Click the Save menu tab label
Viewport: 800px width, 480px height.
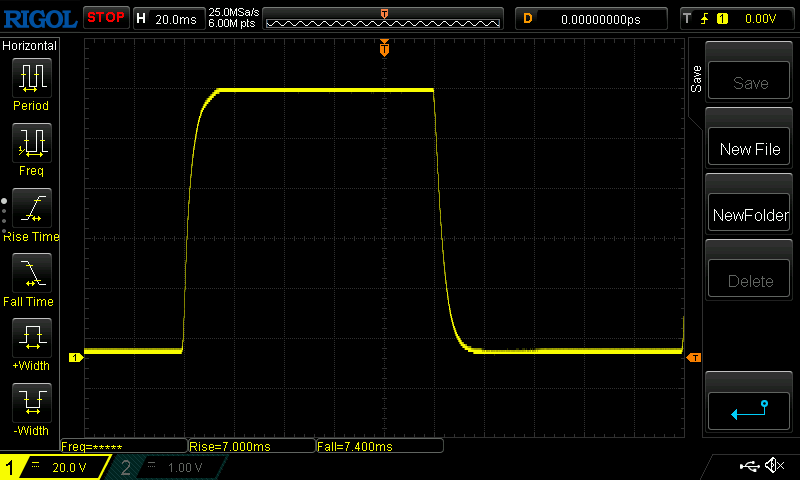[x=696, y=79]
